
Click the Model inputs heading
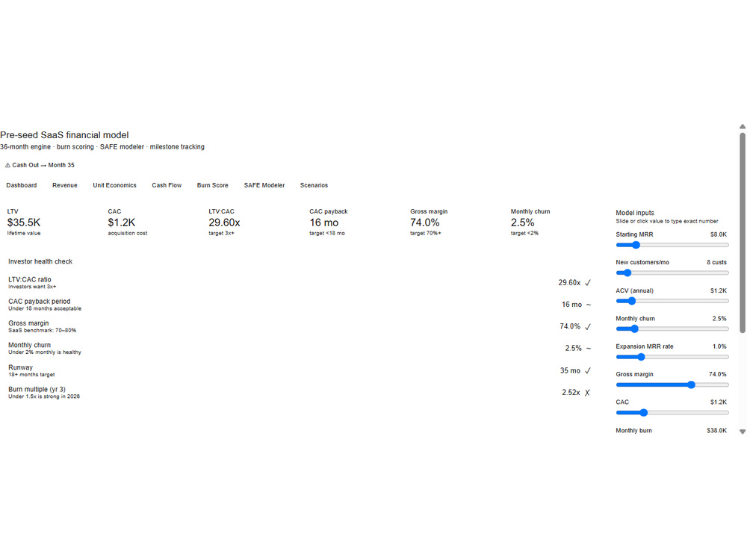tap(634, 213)
